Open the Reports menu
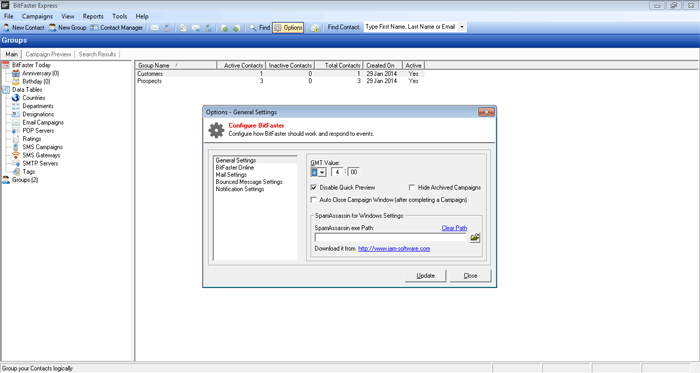 tap(93, 16)
